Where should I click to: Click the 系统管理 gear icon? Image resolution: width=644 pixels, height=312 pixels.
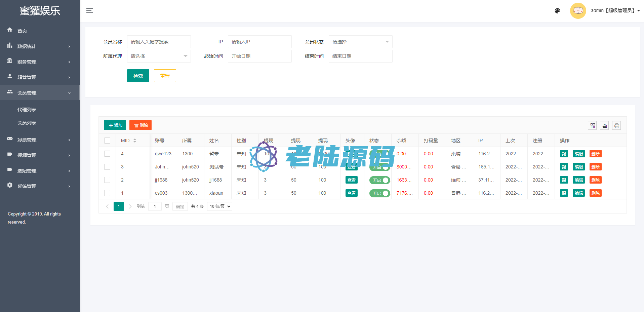[x=10, y=185]
